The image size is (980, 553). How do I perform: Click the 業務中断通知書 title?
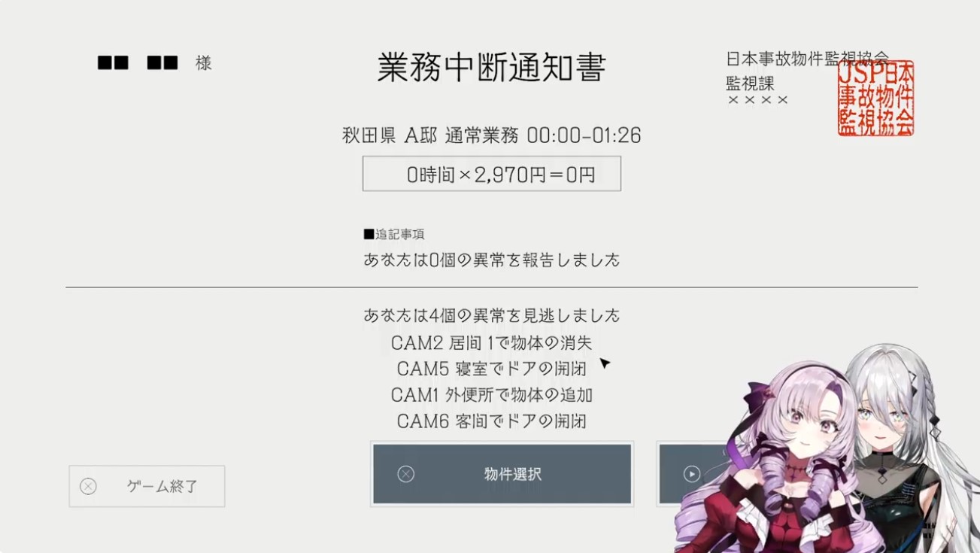(491, 67)
